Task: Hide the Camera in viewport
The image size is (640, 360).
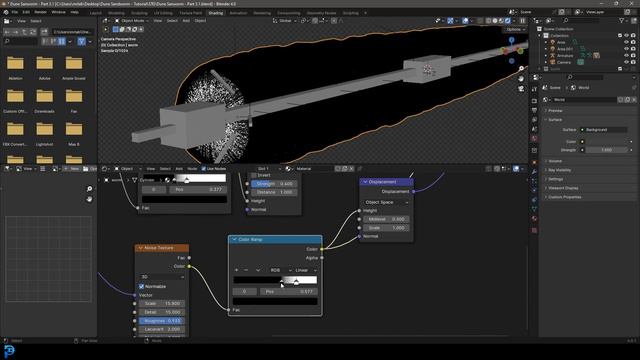Action: point(627,62)
